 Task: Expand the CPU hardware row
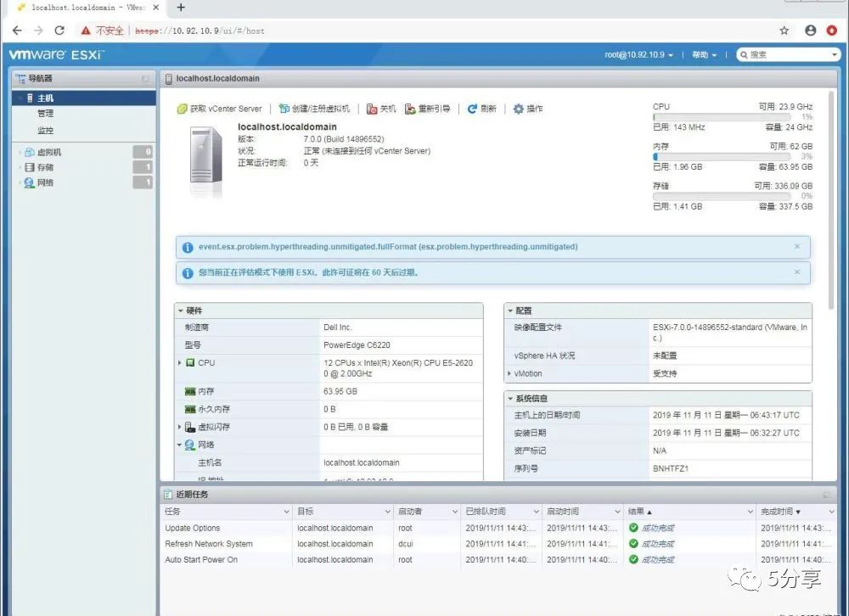[x=179, y=362]
